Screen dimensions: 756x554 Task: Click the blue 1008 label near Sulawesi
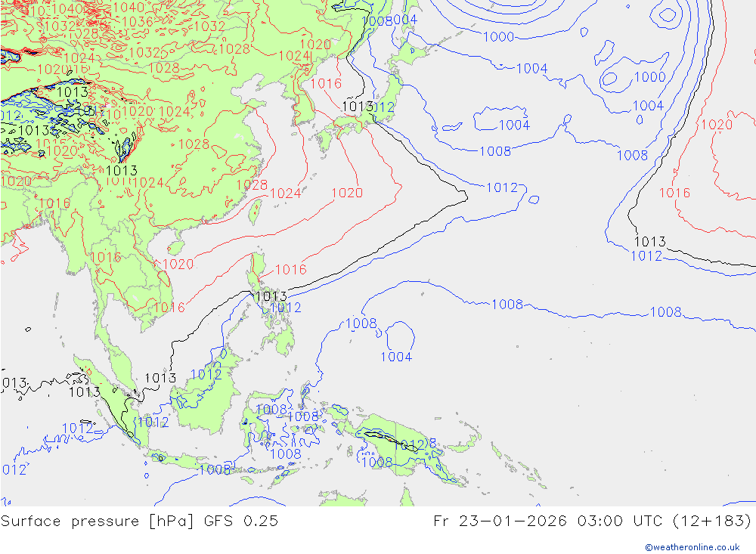pyautogui.click(x=286, y=453)
